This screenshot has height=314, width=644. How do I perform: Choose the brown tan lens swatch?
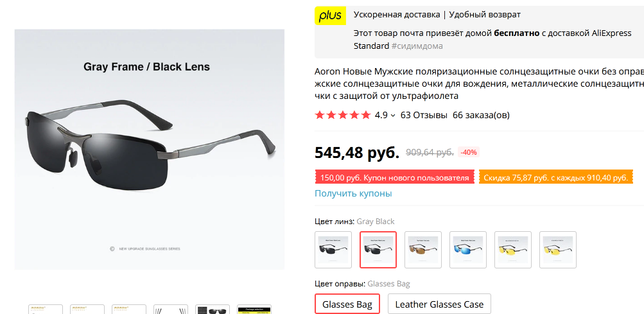[423, 250]
